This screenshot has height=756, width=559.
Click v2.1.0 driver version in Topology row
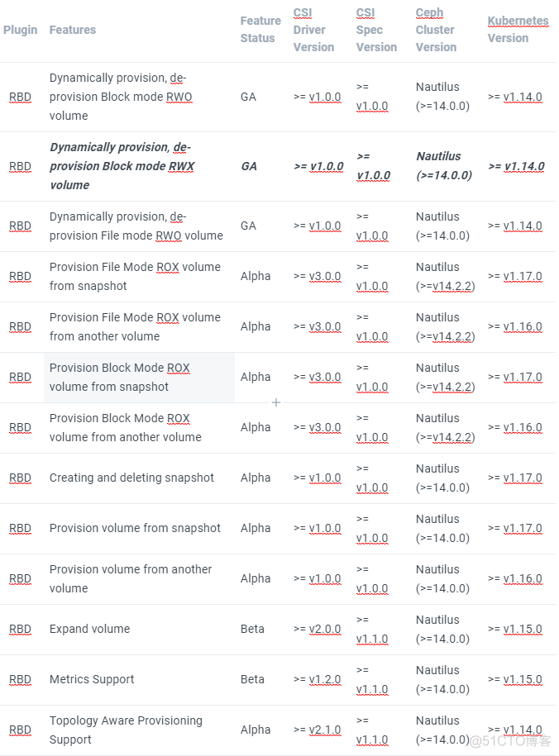point(324,730)
